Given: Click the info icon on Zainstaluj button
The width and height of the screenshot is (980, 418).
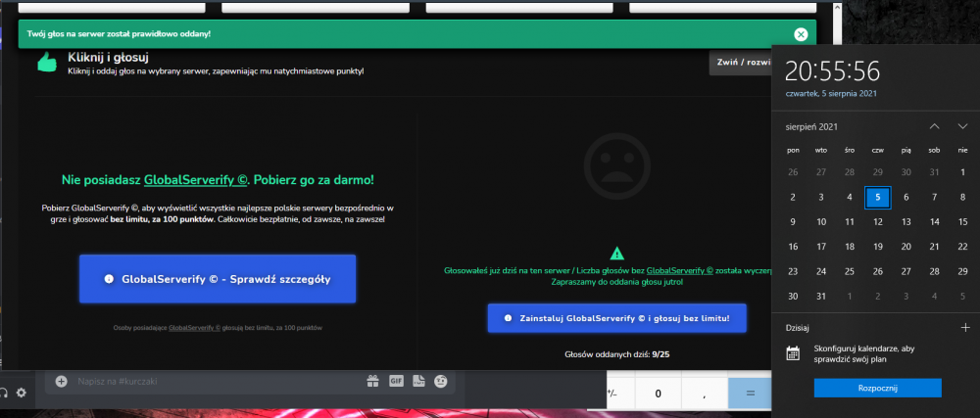Looking at the screenshot, I should point(508,318).
